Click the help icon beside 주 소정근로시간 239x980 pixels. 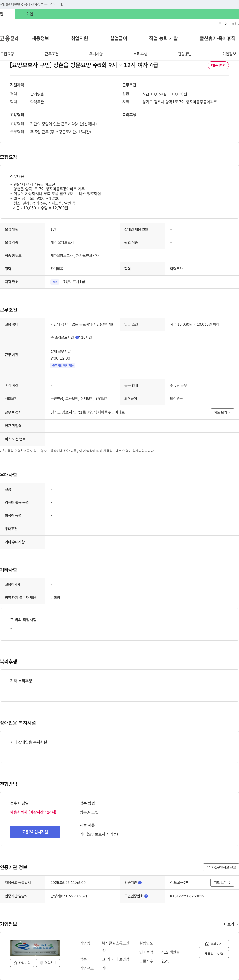pyautogui.click(x=77, y=337)
